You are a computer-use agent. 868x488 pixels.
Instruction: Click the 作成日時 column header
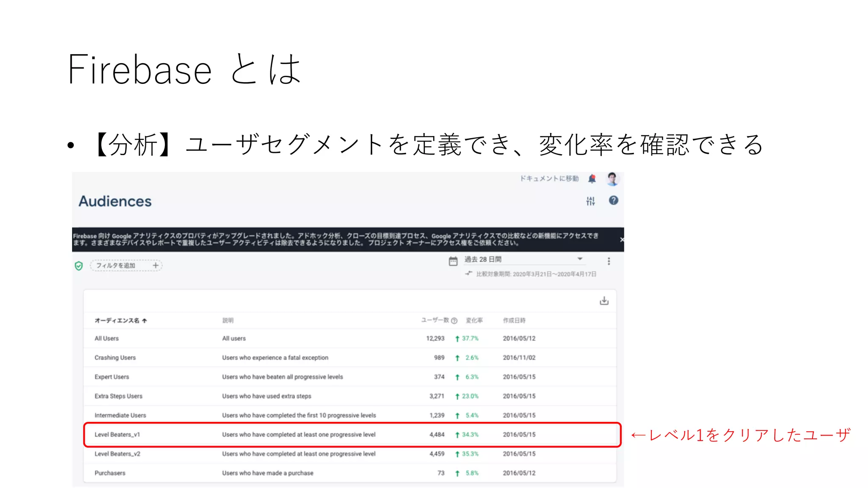click(x=514, y=320)
